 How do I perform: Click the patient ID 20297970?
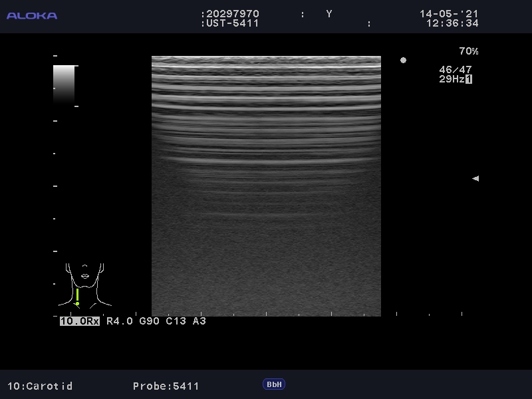[x=232, y=14]
